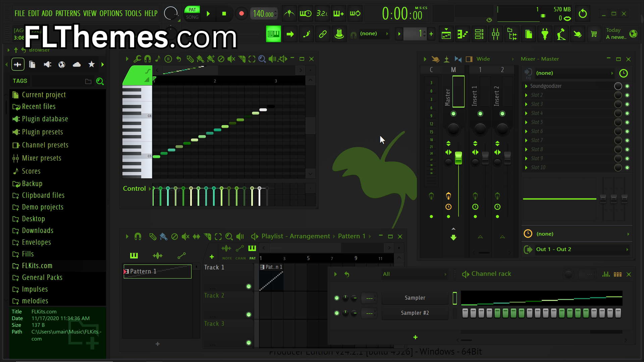Expand the Slot 2 arrow in mixer

coord(526,95)
